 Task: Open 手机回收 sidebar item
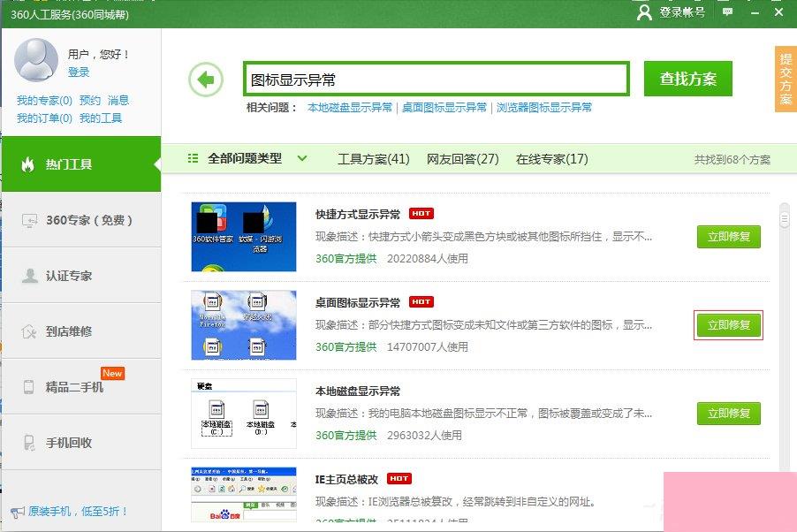(81, 443)
